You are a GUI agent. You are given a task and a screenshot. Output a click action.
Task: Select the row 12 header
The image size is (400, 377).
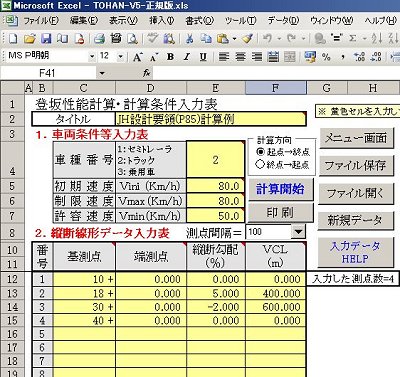click(x=12, y=279)
